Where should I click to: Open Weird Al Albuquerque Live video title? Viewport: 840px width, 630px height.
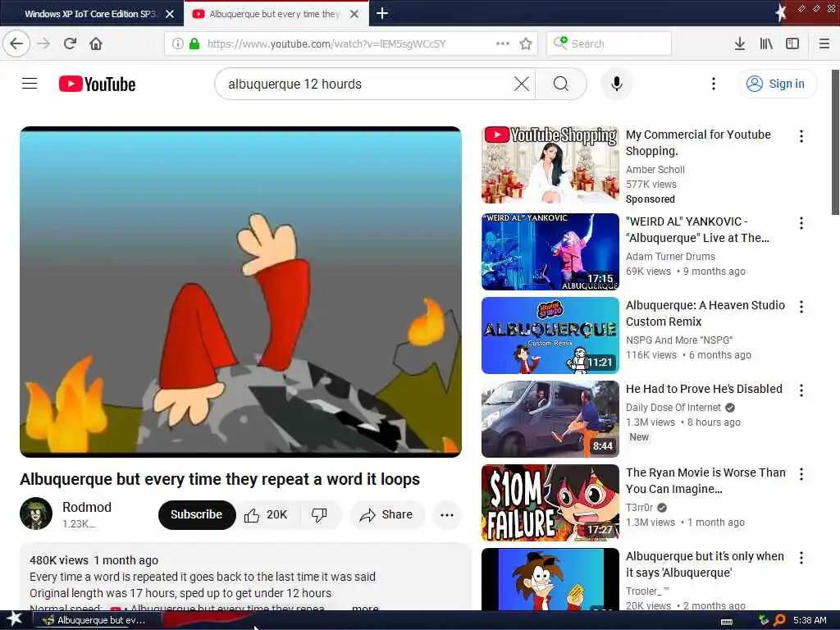click(697, 230)
